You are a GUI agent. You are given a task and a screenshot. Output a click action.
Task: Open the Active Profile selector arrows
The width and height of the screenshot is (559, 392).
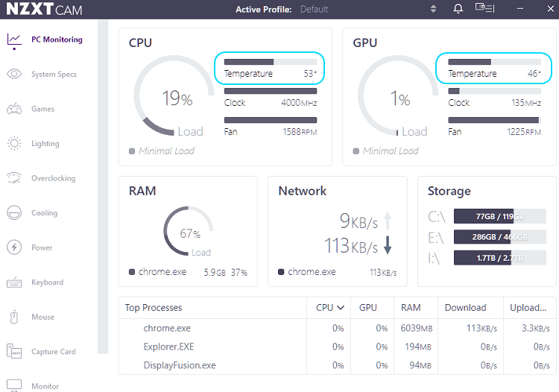coord(434,9)
